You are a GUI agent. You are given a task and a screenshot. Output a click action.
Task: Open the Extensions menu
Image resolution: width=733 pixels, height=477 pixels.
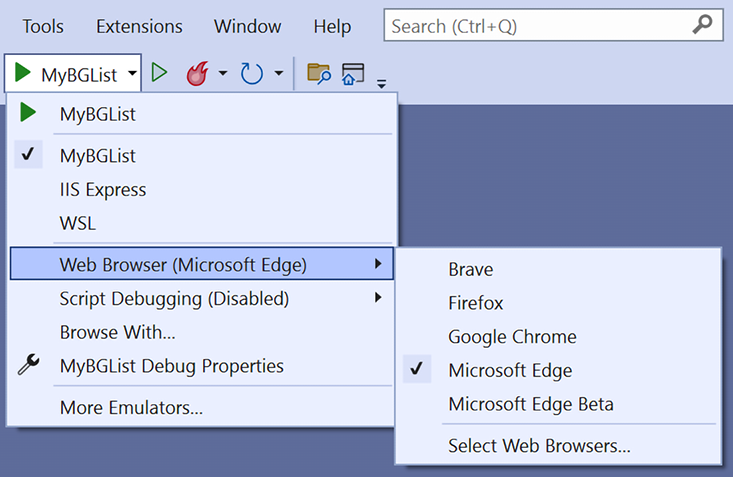click(139, 27)
